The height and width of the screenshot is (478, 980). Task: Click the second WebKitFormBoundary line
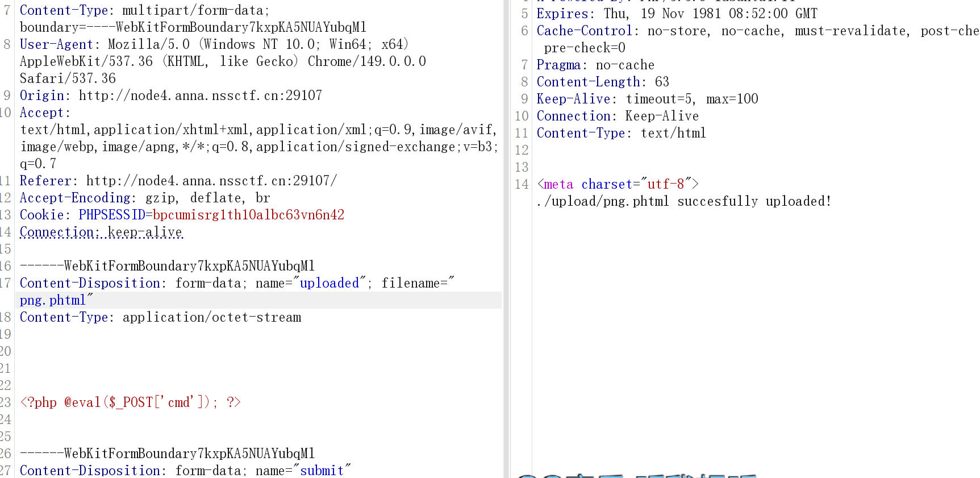167,454
